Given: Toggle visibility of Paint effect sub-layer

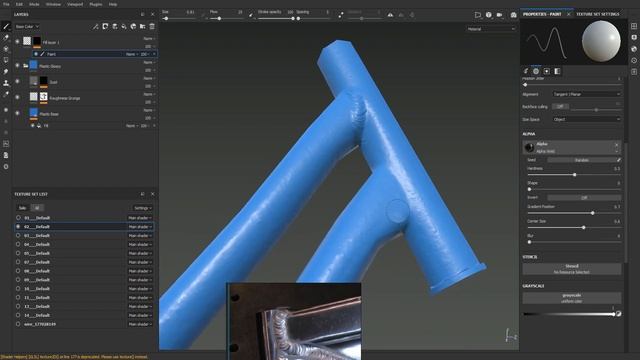Looking at the screenshot, I should [36, 54].
